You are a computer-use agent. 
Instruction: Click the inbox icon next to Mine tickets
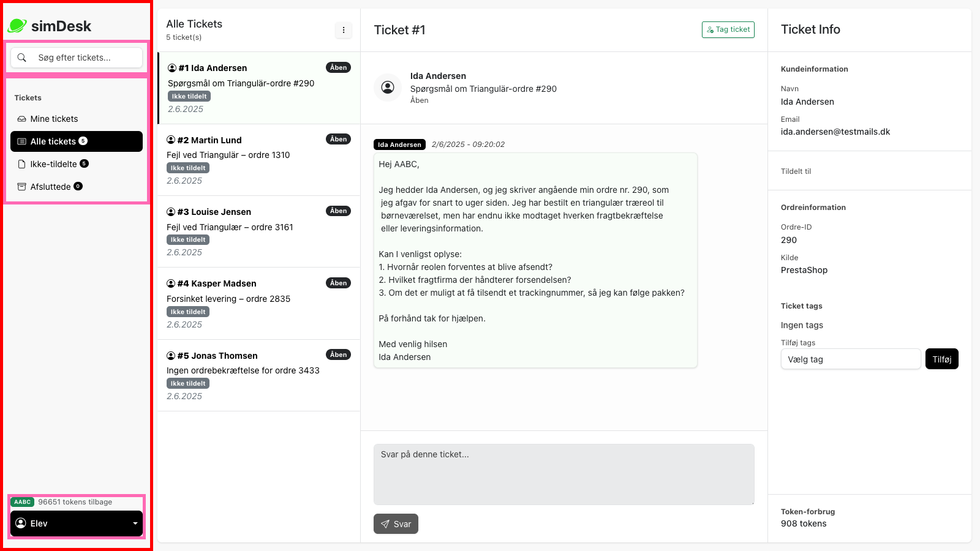coord(22,119)
